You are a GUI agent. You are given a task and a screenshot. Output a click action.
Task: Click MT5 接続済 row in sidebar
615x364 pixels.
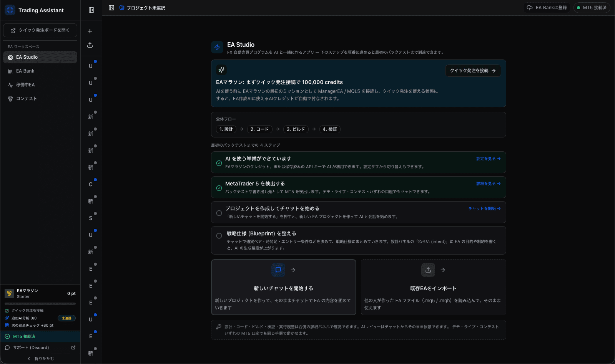[40, 336]
